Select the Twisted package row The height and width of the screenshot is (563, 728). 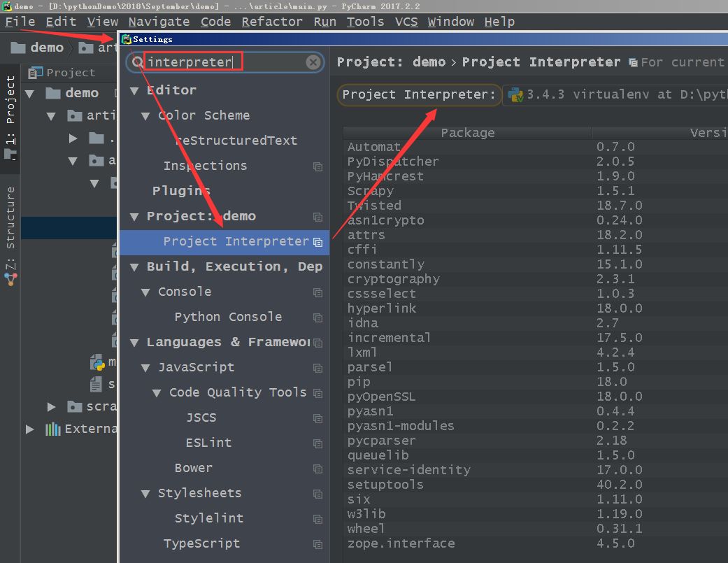click(535, 206)
